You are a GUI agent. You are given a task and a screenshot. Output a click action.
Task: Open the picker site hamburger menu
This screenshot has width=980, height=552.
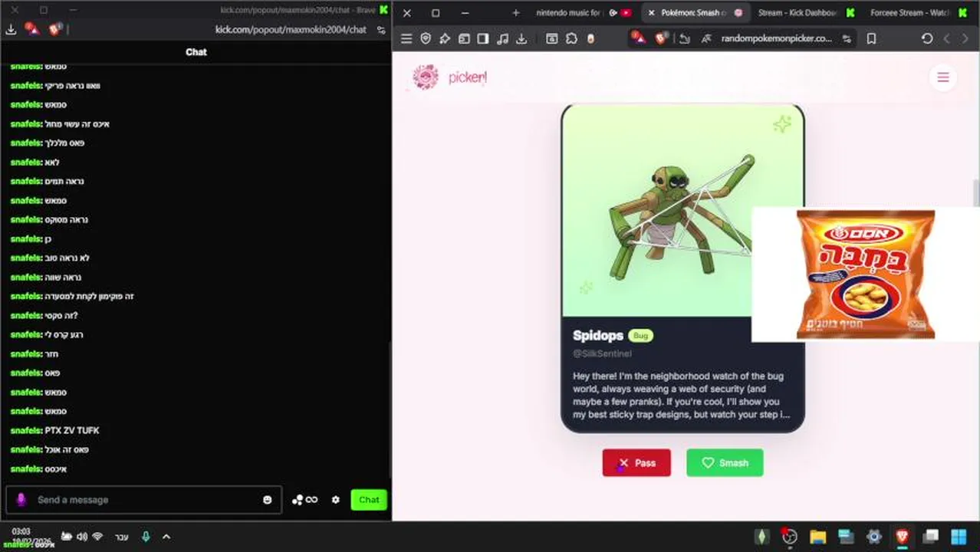tap(943, 77)
